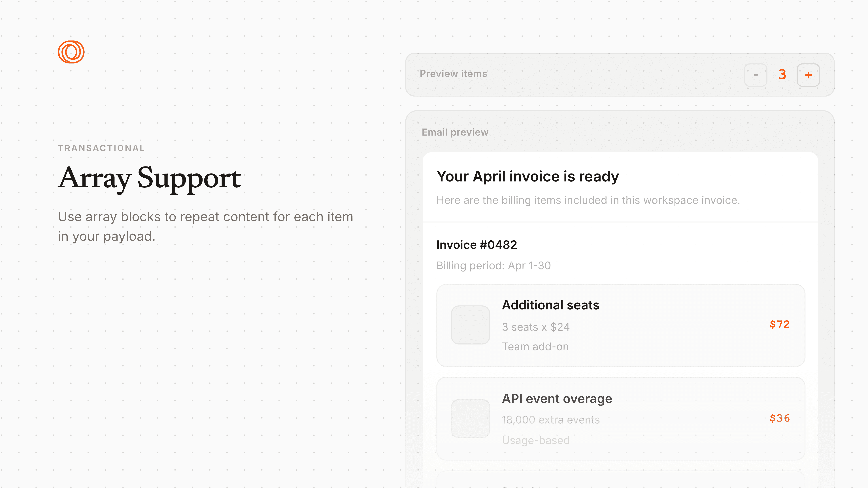Click the Preview items label
Image resolution: width=868 pixels, height=488 pixels.
pos(453,74)
